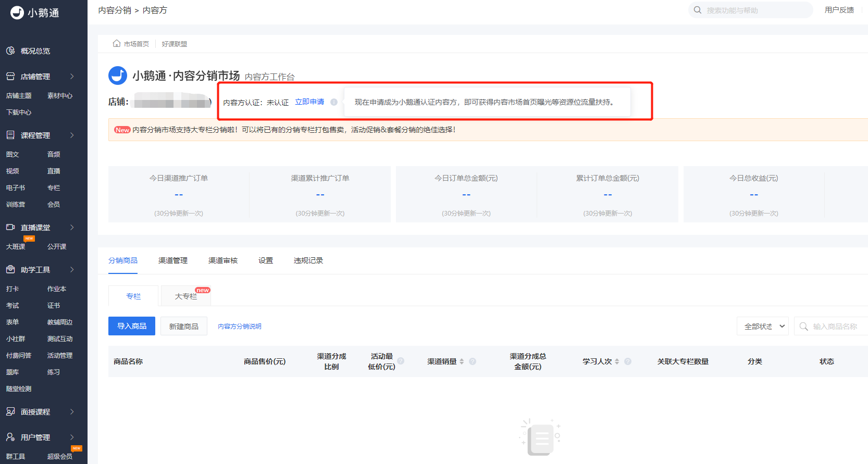Click the 用户管理 person icon

10,437
